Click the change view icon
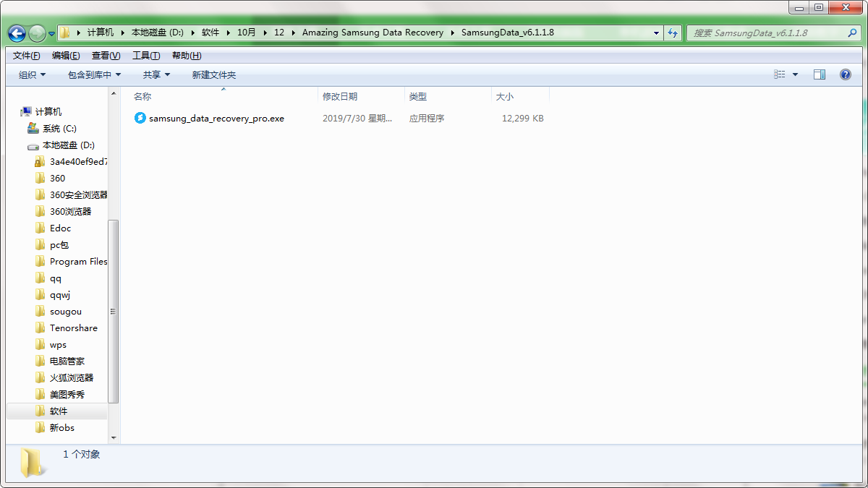 click(x=780, y=74)
